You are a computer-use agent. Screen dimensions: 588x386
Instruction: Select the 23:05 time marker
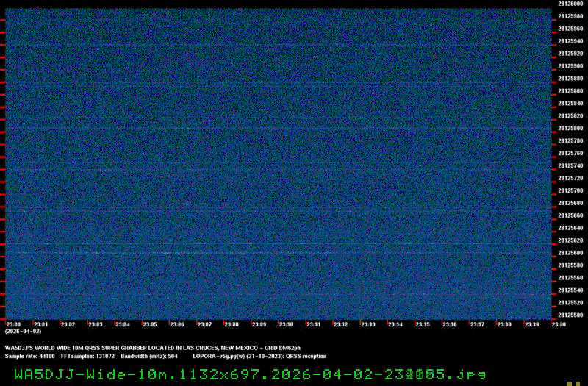pyautogui.click(x=149, y=324)
